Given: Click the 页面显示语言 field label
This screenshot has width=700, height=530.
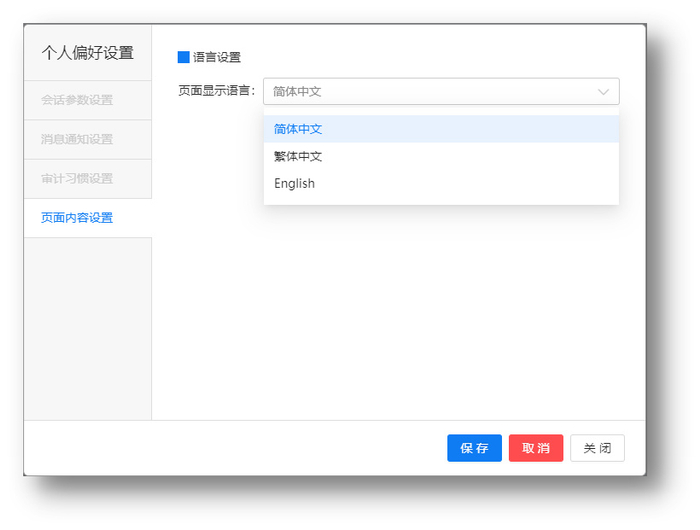Looking at the screenshot, I should pyautogui.click(x=216, y=91).
